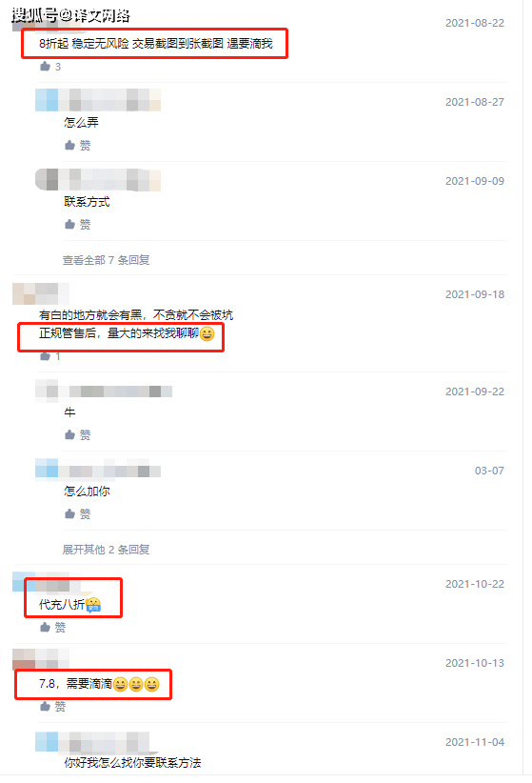Screen dimensions: 532x783
Task: Click the 2021-10-22 date stamp
Action: click(475, 584)
